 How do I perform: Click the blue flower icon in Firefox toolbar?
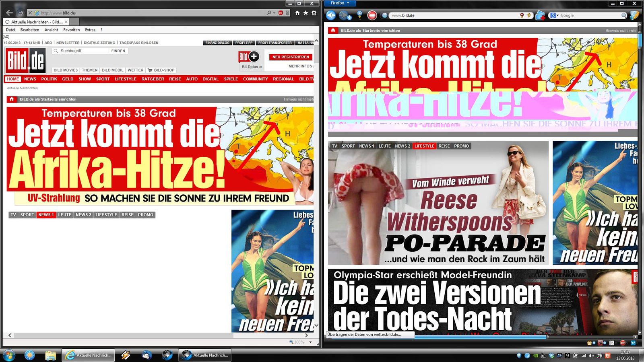[359, 15]
